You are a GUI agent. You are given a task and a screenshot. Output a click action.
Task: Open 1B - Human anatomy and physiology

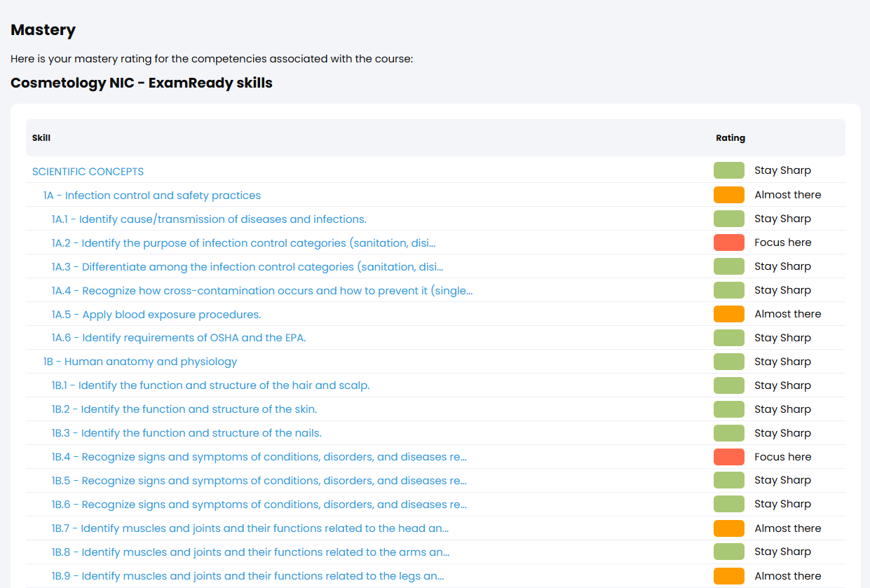coord(140,362)
